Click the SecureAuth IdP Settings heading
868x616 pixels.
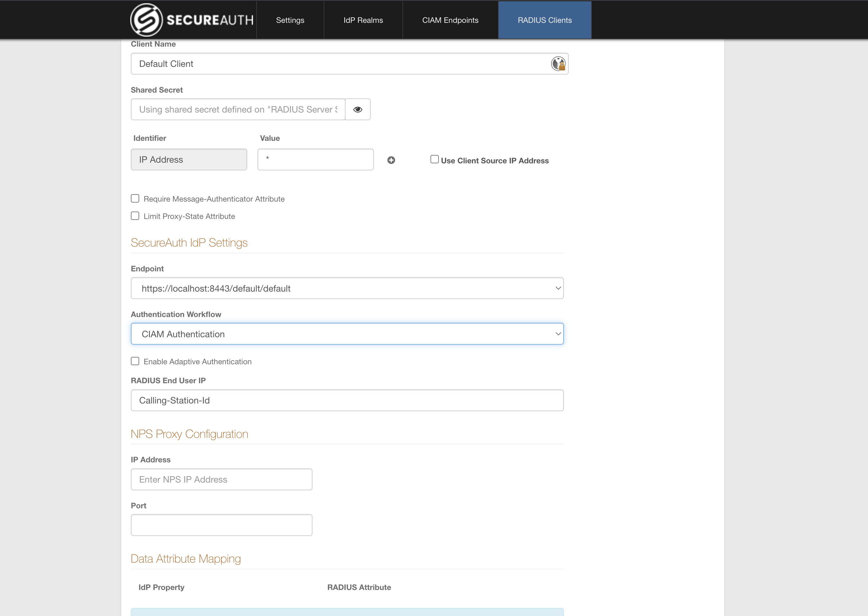[189, 243]
